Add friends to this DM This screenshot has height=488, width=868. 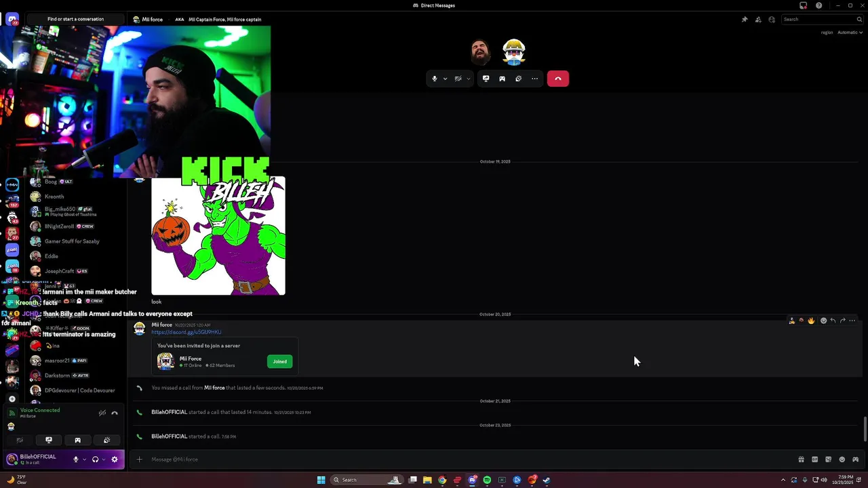758,20
